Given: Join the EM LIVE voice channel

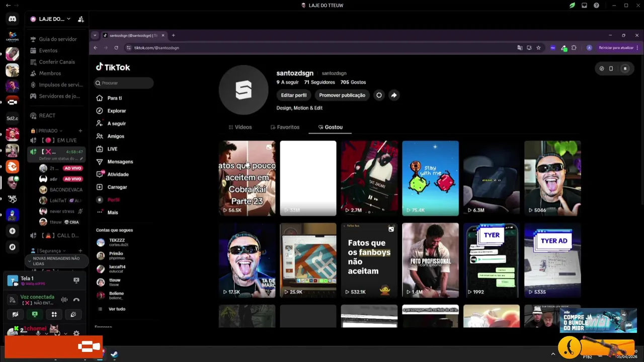Looking at the screenshot, I should [x=56, y=140].
